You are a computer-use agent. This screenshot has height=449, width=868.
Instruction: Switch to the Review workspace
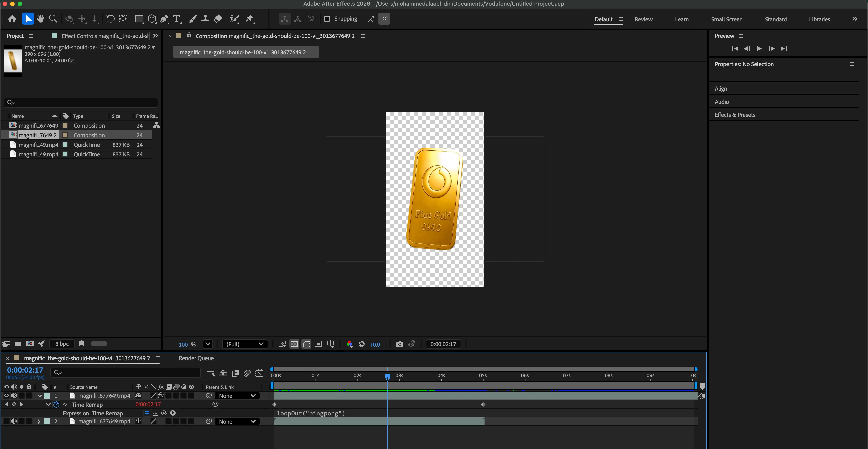click(643, 19)
